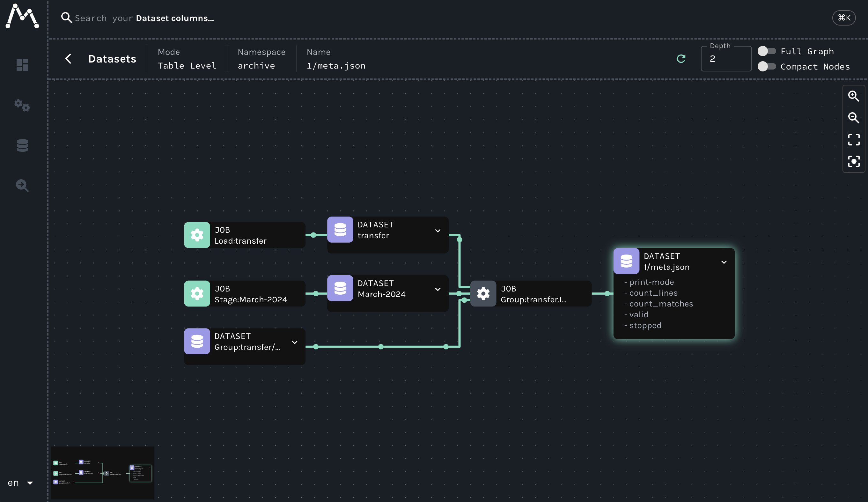Collapse the 1/meta.json dataset columns

tap(724, 262)
